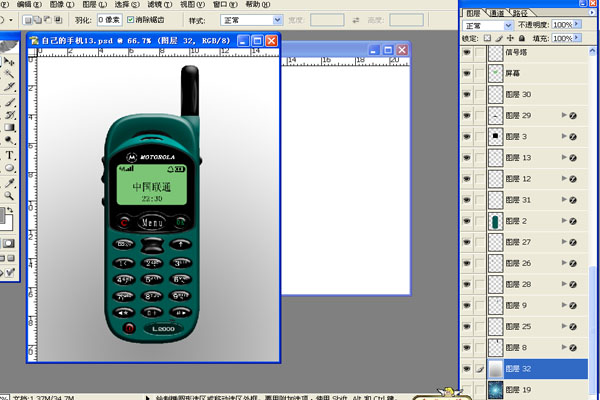Select the Move tool
600x400 pixels.
9,61
